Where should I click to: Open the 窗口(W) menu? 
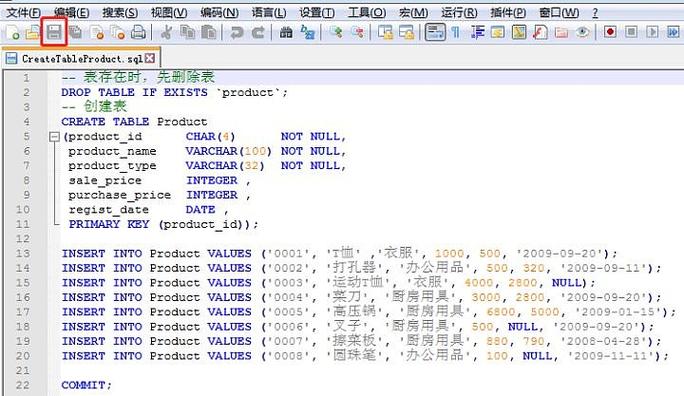[x=559, y=13]
